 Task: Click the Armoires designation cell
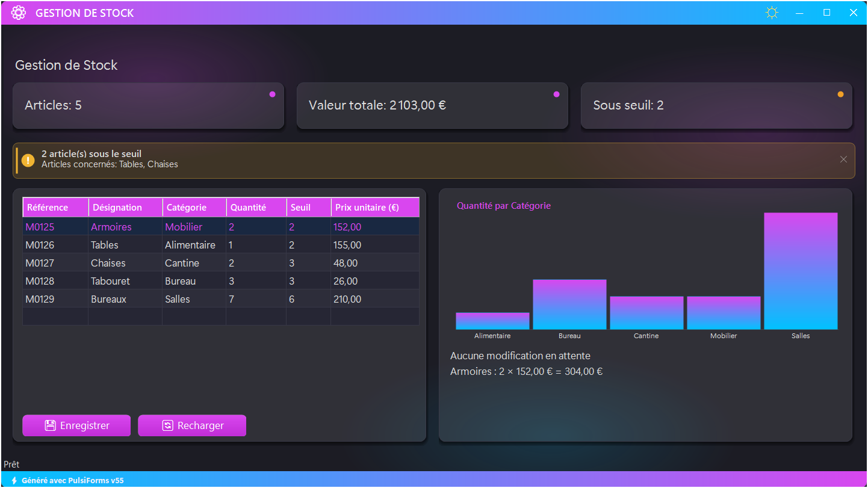pos(125,227)
